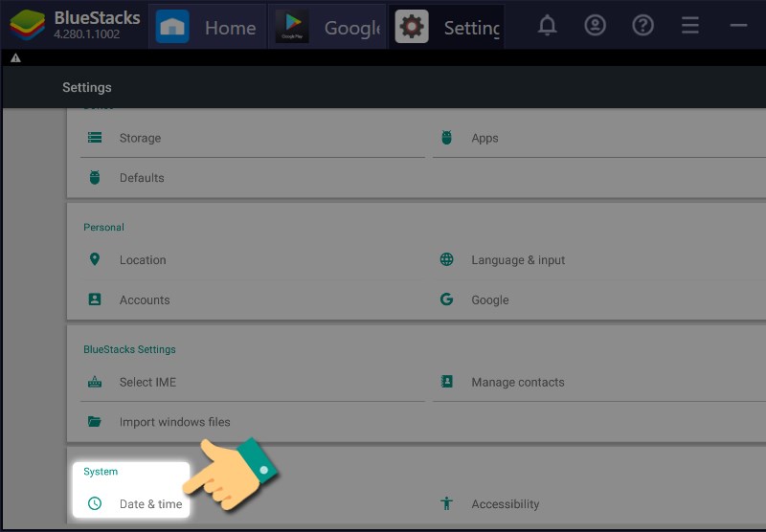Switch to the Home tab

click(208, 27)
